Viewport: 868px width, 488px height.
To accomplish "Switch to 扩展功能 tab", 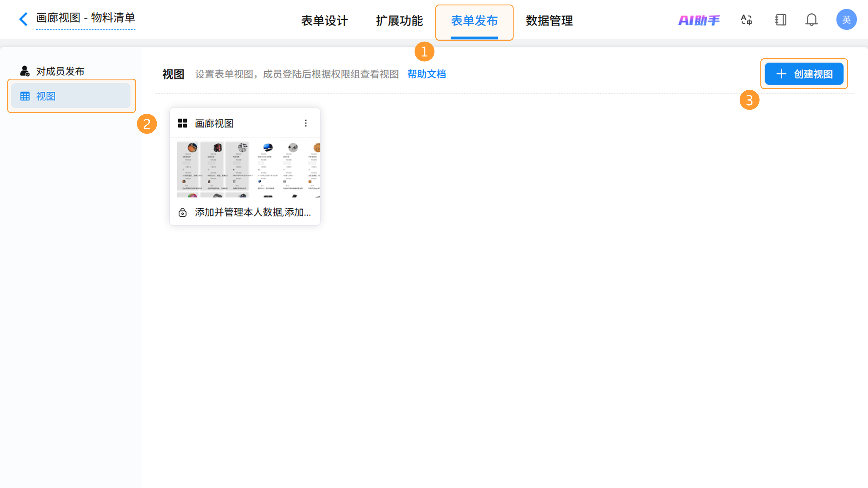I will [x=399, y=21].
